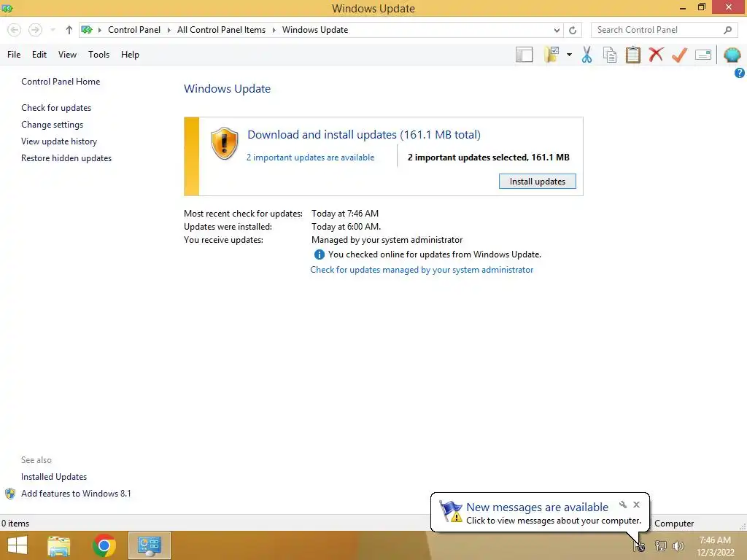Launch Google Chrome from taskbar
The width and height of the screenshot is (747, 560).
pyautogui.click(x=104, y=545)
